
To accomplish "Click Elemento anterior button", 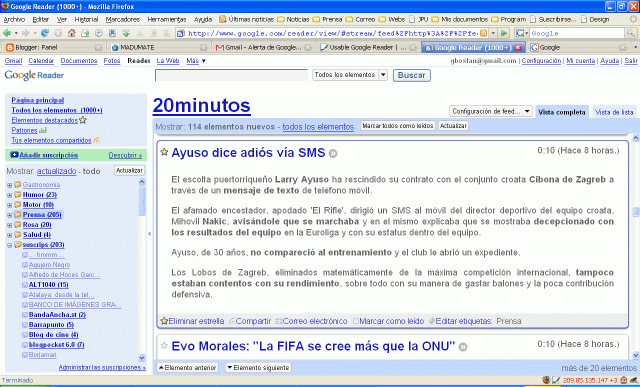I will [x=187, y=367].
